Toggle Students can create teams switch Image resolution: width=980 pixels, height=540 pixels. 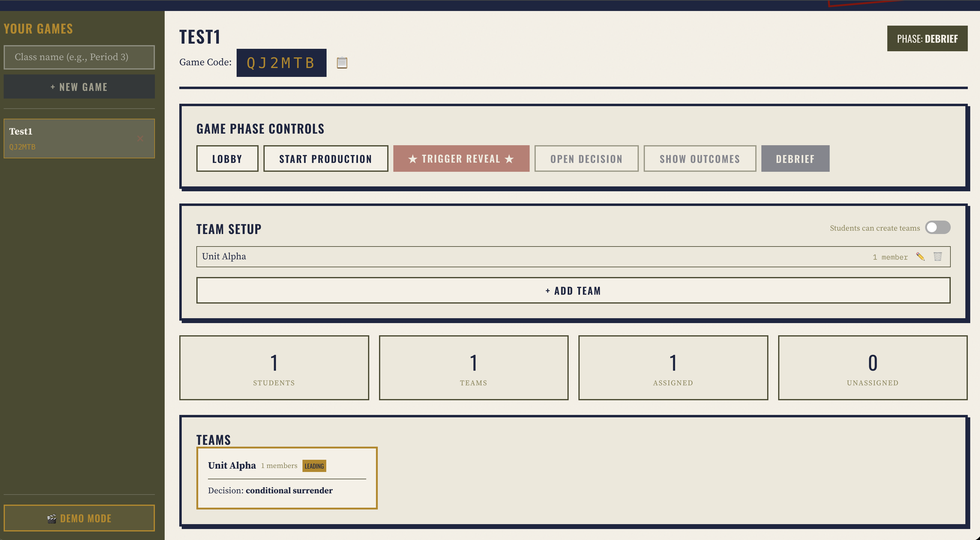tap(938, 228)
